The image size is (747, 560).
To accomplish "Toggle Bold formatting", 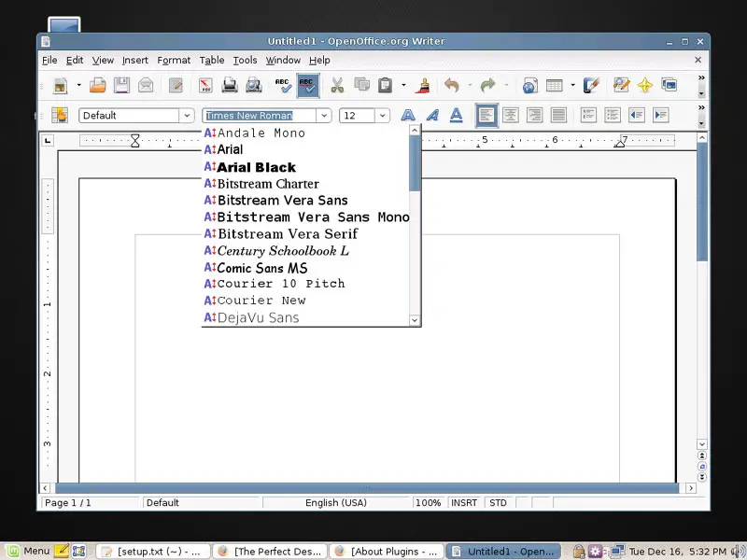I will [408, 115].
